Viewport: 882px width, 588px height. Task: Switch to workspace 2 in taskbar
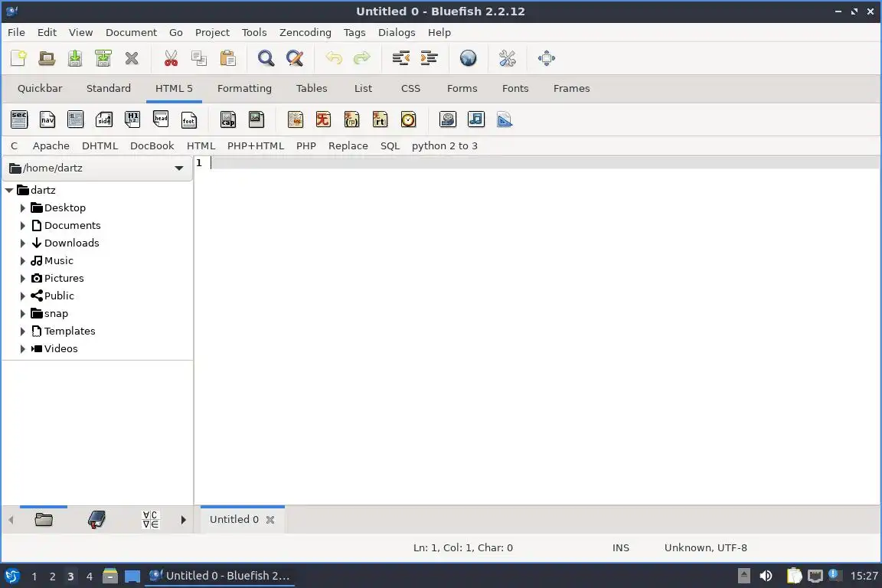[x=52, y=577]
